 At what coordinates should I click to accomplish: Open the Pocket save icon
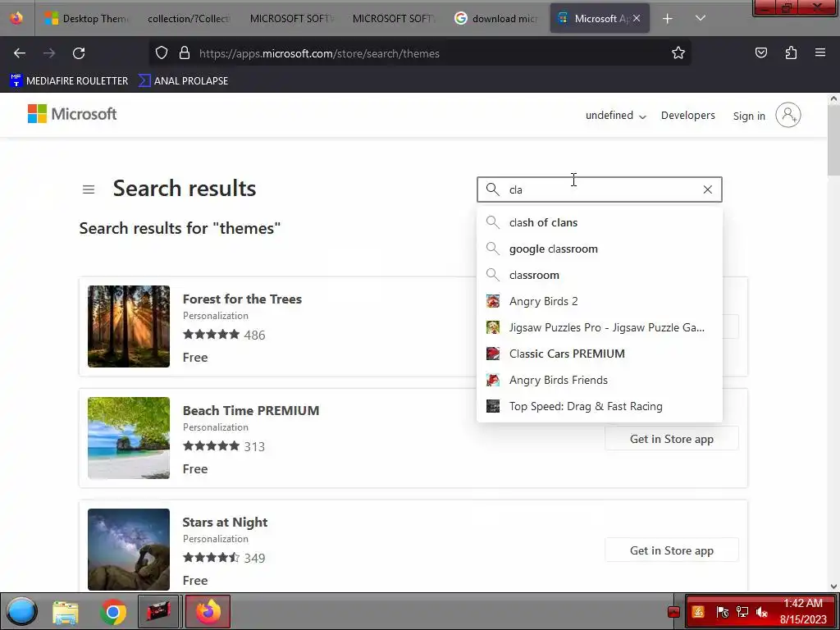click(x=760, y=53)
